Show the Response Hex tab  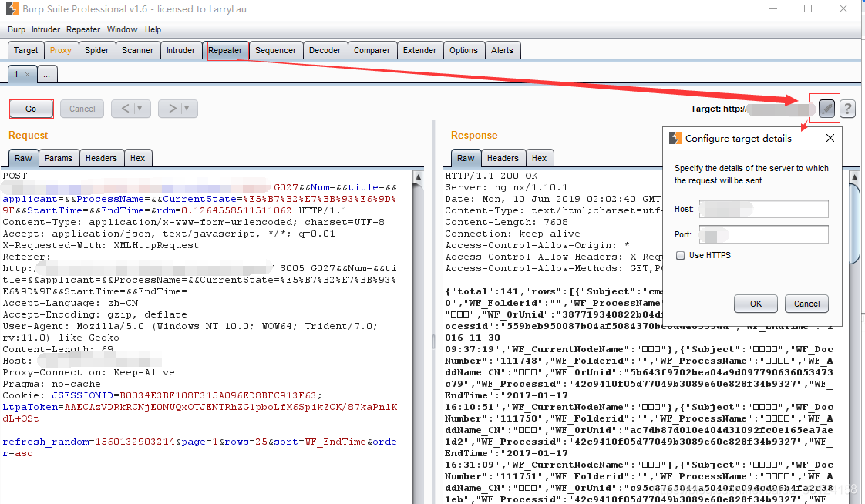(539, 158)
